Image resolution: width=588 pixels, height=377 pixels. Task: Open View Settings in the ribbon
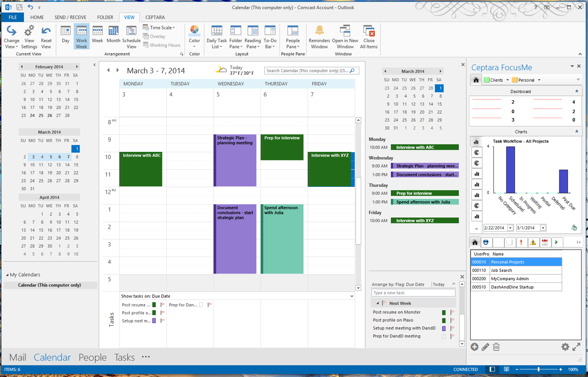(29, 37)
